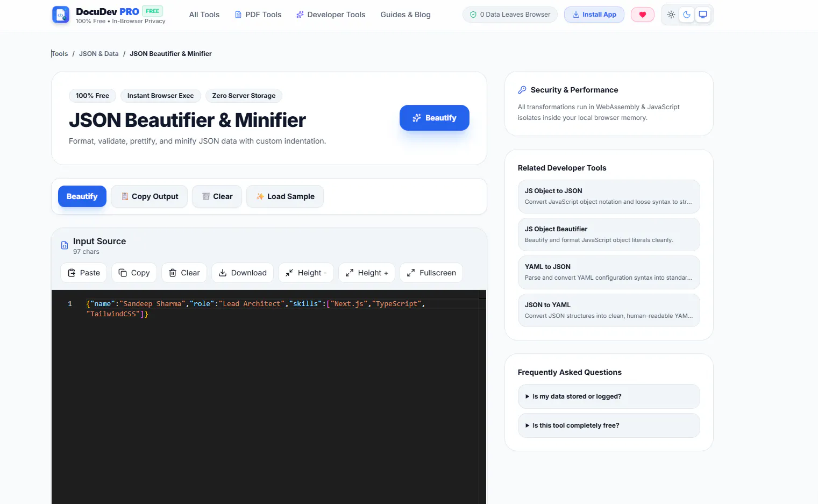This screenshot has height=504, width=818.
Task: Expand 'Is my data stored or logged?'
Action: tap(609, 396)
